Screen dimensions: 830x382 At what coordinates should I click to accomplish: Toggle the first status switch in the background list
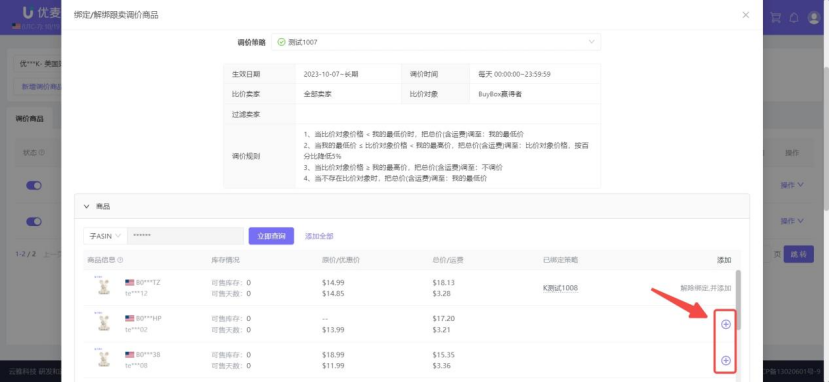(34, 186)
